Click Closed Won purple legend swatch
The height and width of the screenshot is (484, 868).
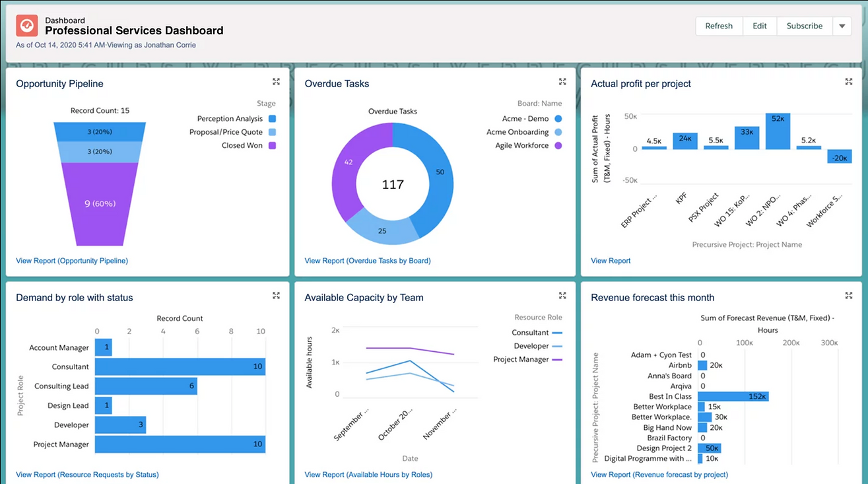tap(272, 145)
